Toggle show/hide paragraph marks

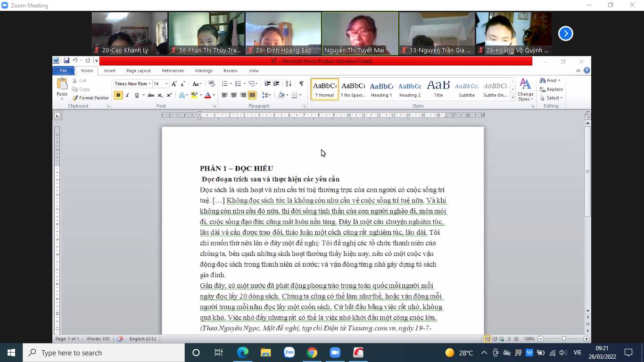[301, 84]
